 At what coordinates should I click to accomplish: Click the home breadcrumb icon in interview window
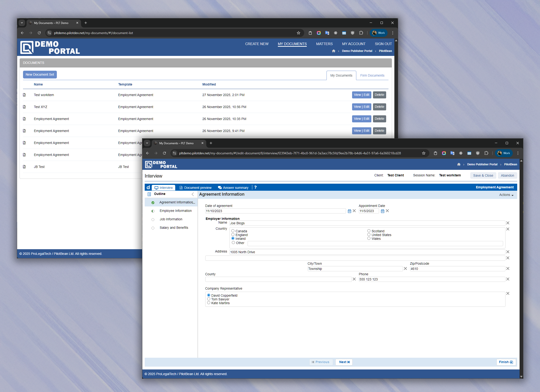[x=458, y=164]
